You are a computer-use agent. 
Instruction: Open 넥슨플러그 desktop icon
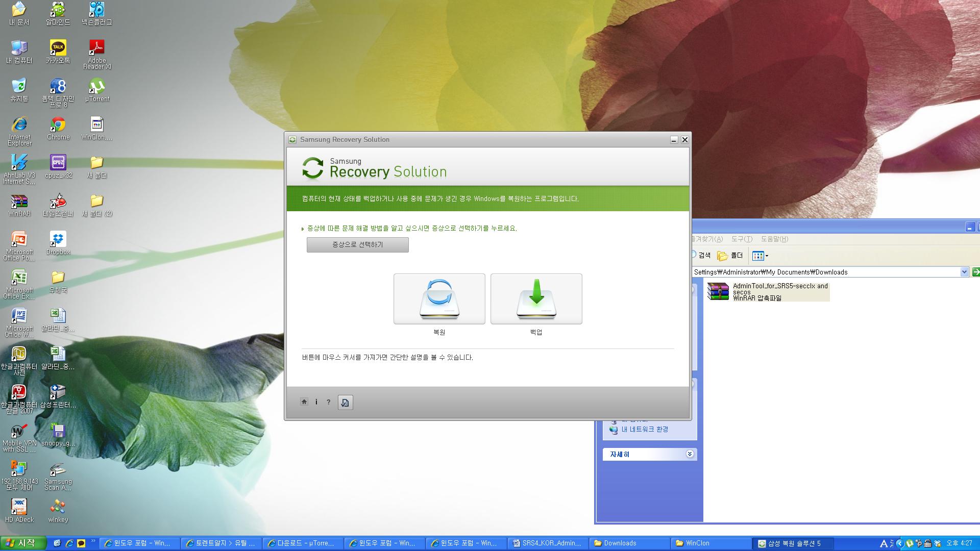(x=97, y=14)
